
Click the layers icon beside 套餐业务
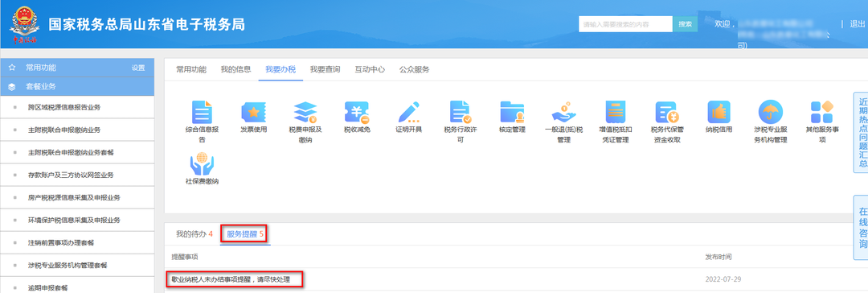11,87
